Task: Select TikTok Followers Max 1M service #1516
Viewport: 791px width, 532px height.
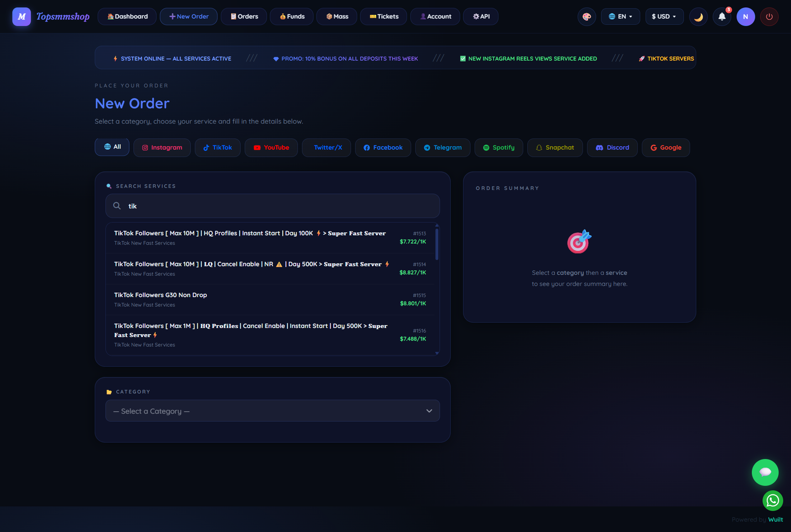Action: click(270, 335)
